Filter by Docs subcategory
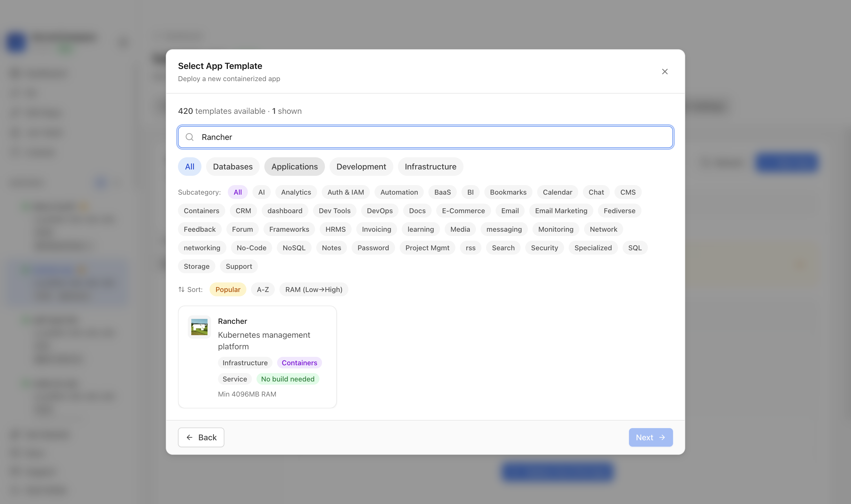The image size is (851, 504). point(417,211)
